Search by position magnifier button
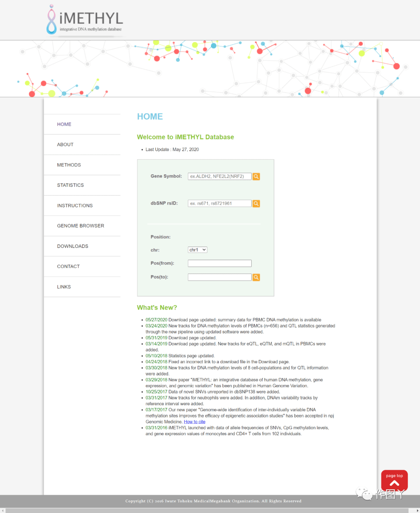Screen dimensions: 420x513 coord(256,278)
